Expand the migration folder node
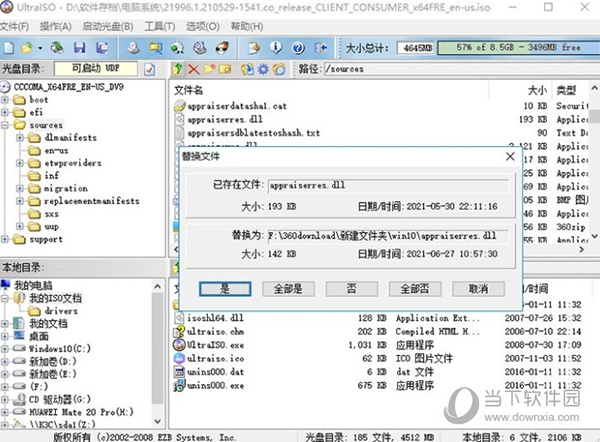 20,188
